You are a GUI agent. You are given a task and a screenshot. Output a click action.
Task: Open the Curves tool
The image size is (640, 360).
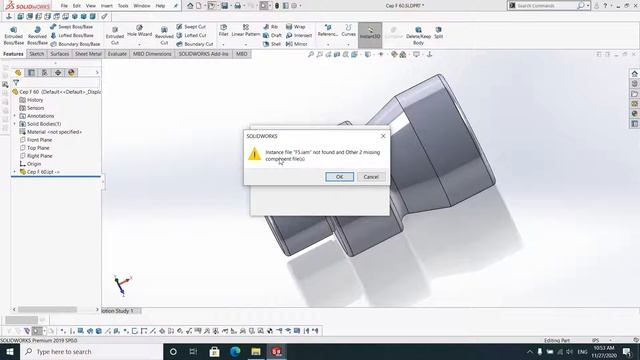coord(348,30)
